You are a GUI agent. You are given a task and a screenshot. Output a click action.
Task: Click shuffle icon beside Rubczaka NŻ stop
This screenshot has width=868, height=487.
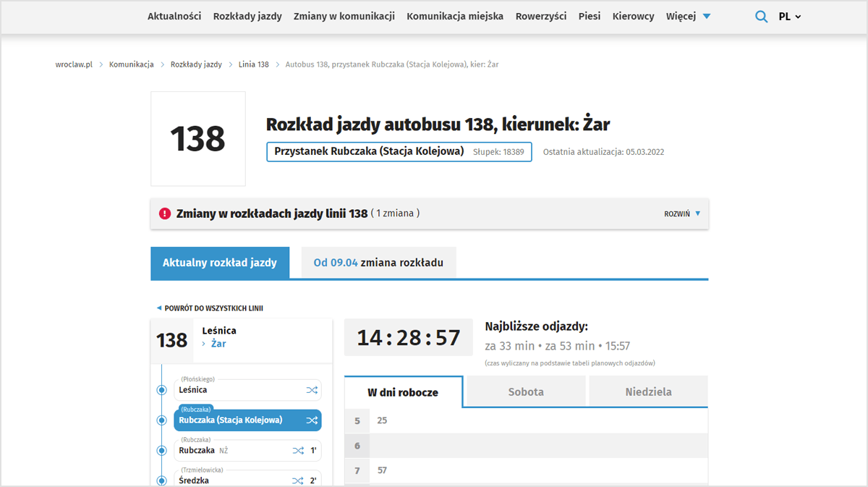pyautogui.click(x=298, y=450)
